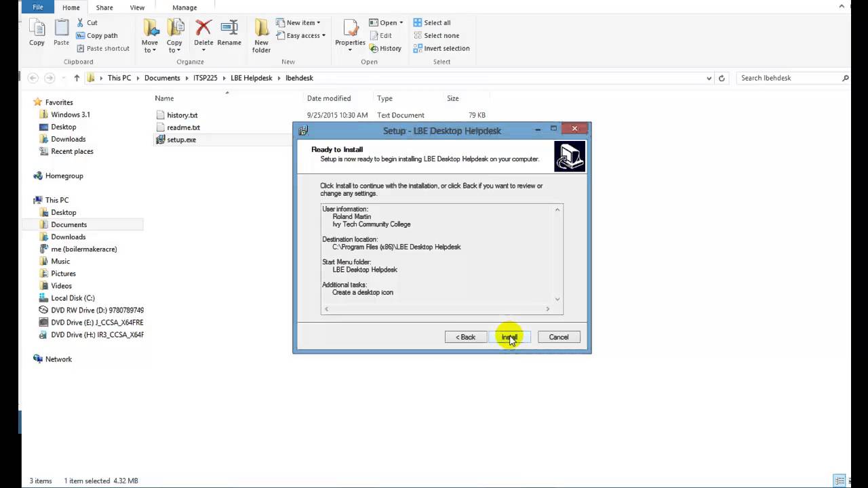Click the Back button in Setup dialog

click(465, 337)
